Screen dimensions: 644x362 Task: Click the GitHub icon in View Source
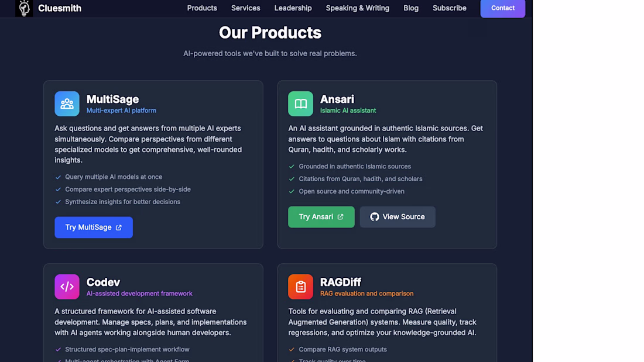coord(375,217)
